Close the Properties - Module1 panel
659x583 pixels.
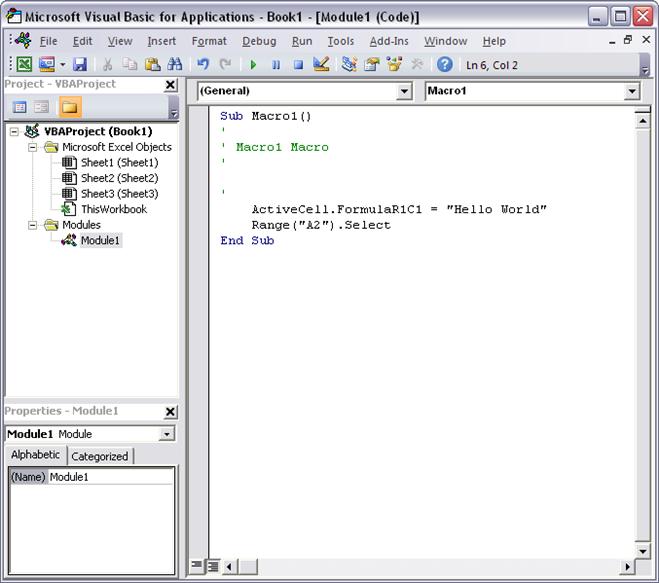(170, 412)
